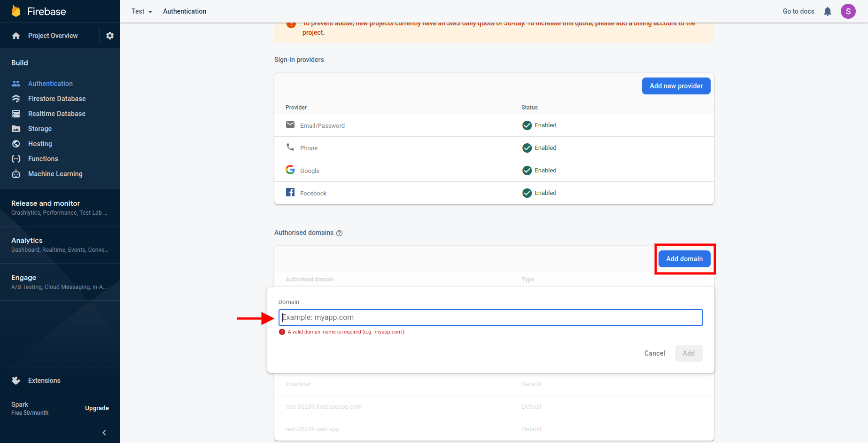Screen dimensions: 868x443
Task: Click the Firebase logo
Action: [x=16, y=11]
